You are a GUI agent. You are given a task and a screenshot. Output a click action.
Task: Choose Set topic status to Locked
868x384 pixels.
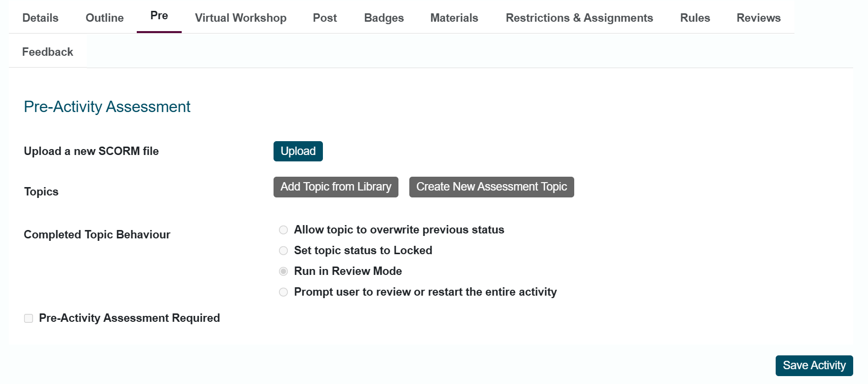[283, 251]
